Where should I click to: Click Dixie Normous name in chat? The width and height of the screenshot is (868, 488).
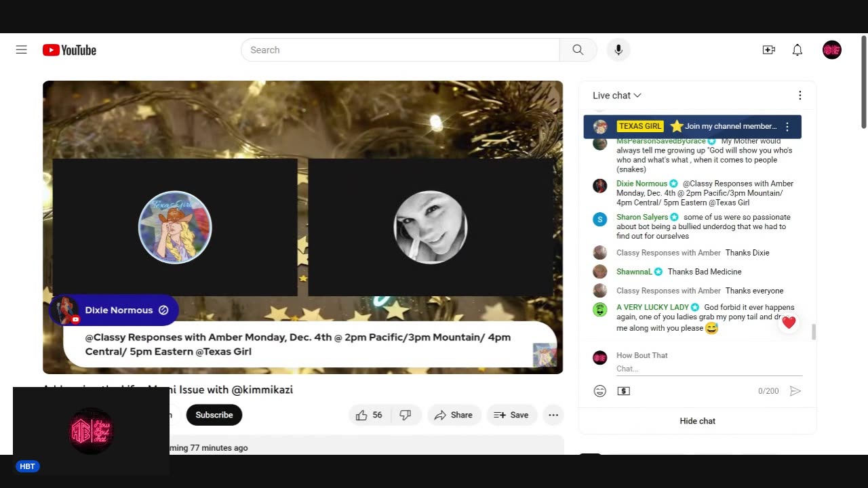coord(642,184)
